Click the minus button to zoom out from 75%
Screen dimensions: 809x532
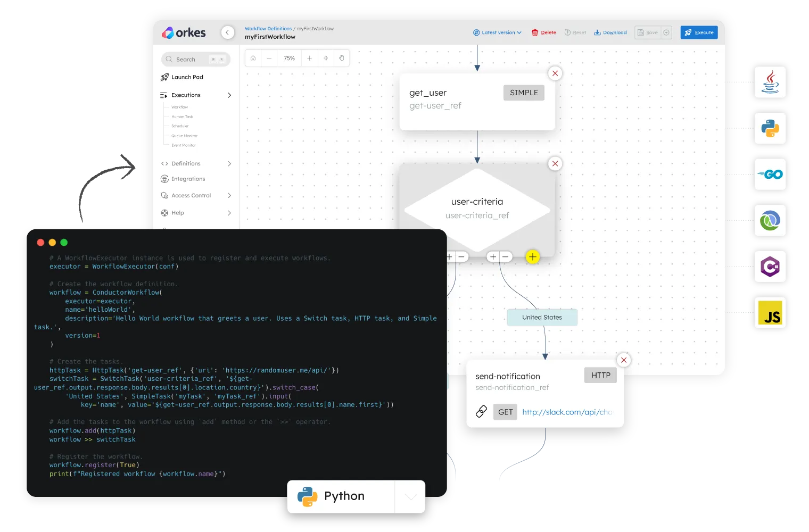(x=269, y=58)
